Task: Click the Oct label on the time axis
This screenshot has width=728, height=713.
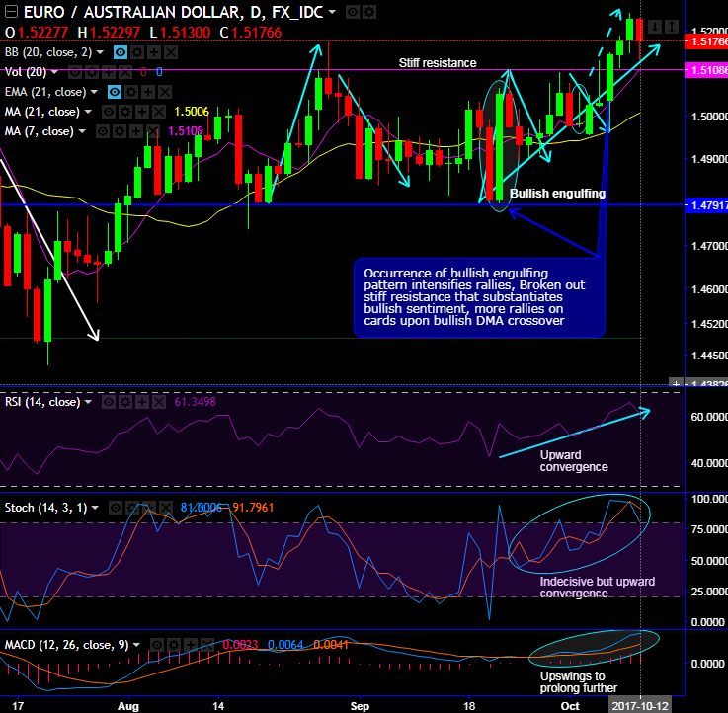Action: pyautogui.click(x=570, y=706)
